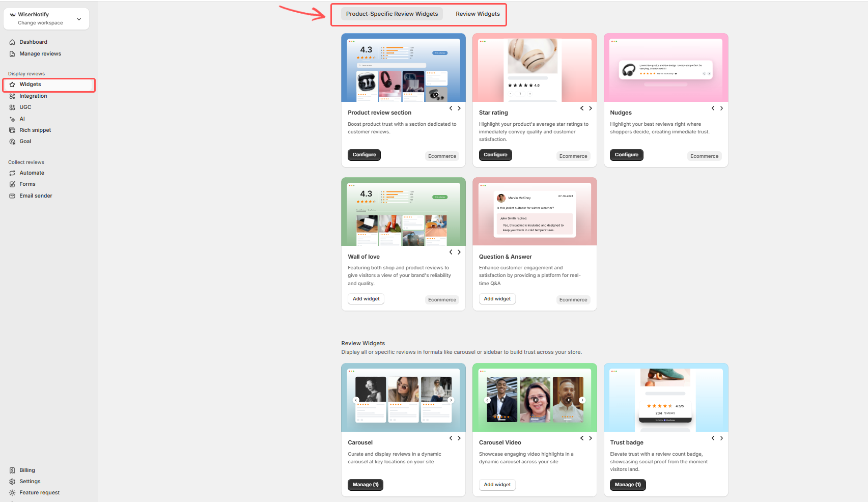Select the Integration icon in sidebar
868x502 pixels.
click(12, 96)
